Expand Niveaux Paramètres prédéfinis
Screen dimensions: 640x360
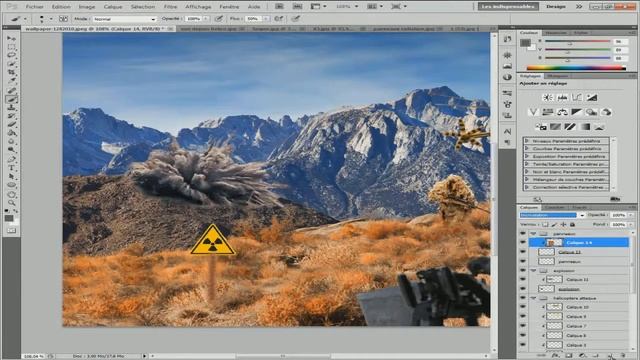(x=527, y=141)
